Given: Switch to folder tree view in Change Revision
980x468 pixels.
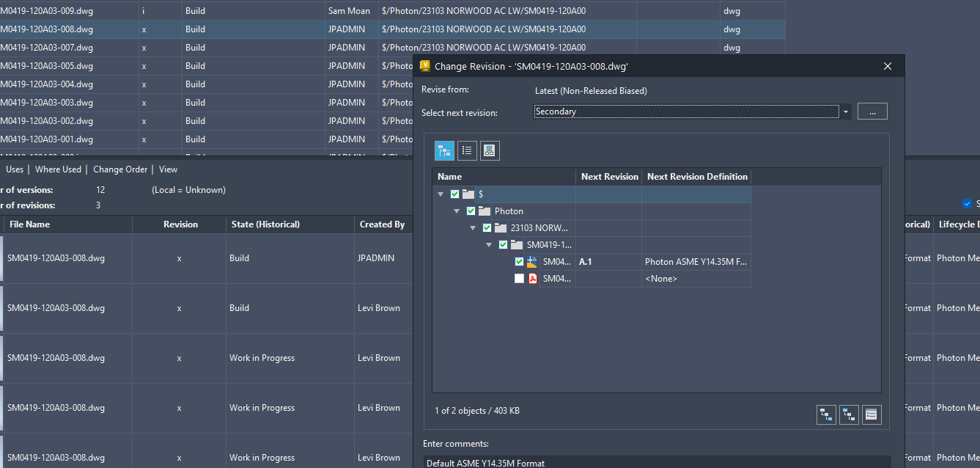Looking at the screenshot, I should point(444,151).
